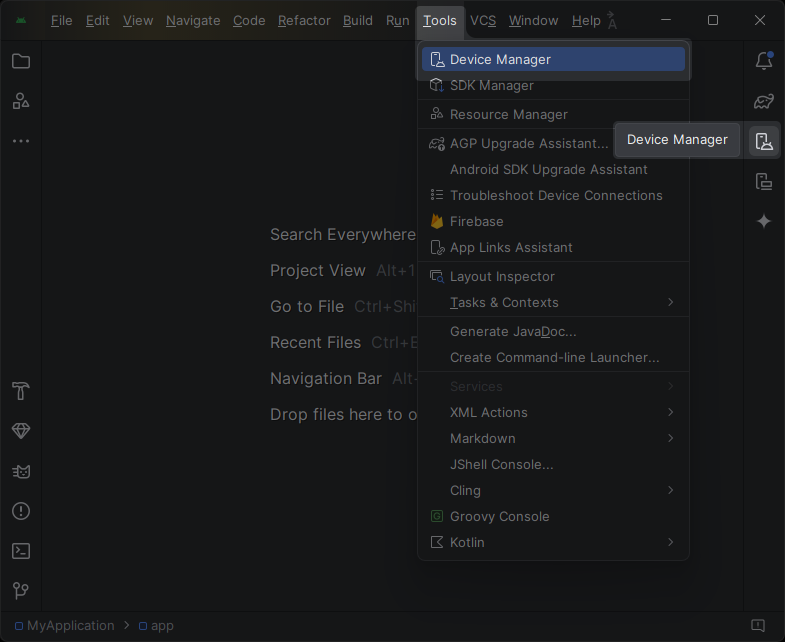Image resolution: width=785 pixels, height=642 pixels.
Task: Open the Gemini sparkle icon
Action: point(764,221)
